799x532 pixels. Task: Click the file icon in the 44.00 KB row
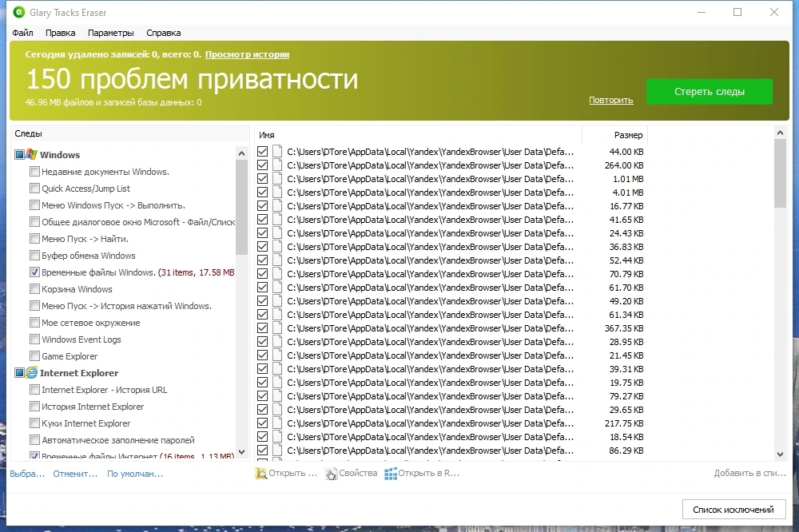tap(277, 151)
